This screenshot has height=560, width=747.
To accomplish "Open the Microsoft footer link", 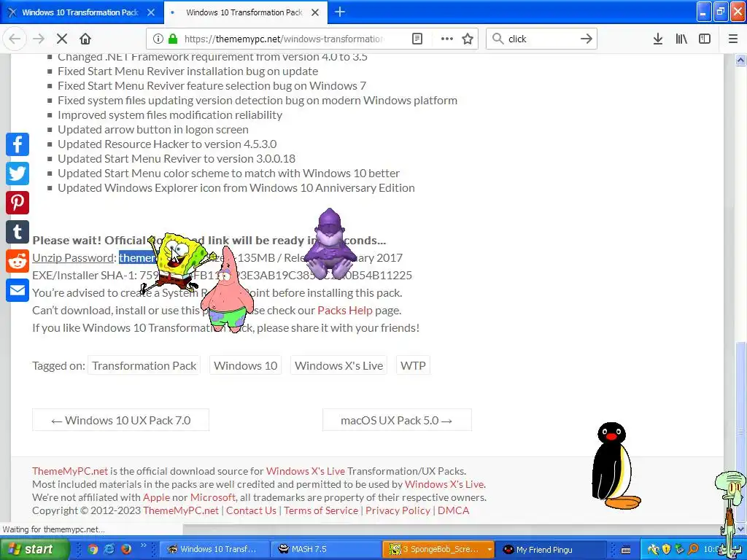I will [213, 497].
